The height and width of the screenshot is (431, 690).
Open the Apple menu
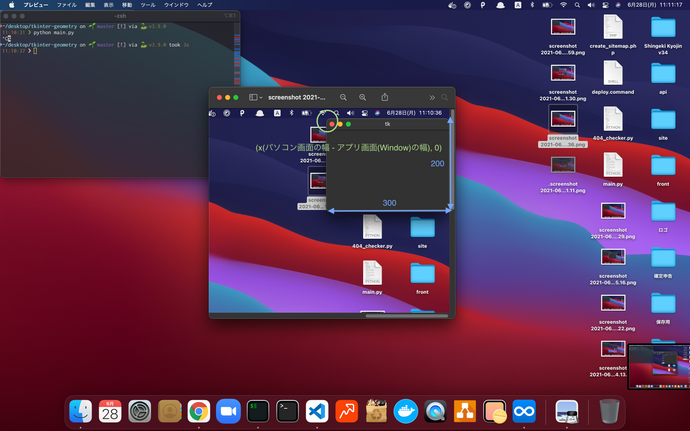click(12, 5)
